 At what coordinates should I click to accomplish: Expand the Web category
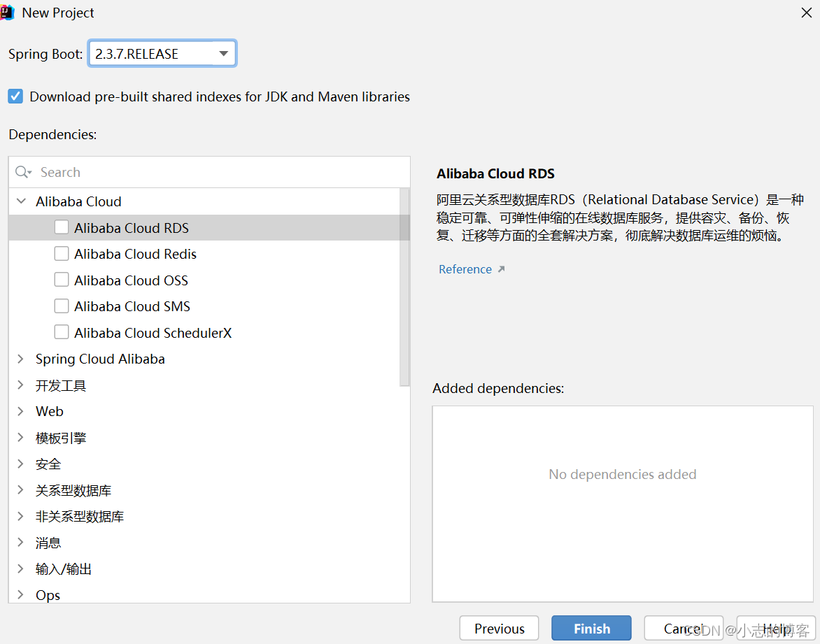21,411
